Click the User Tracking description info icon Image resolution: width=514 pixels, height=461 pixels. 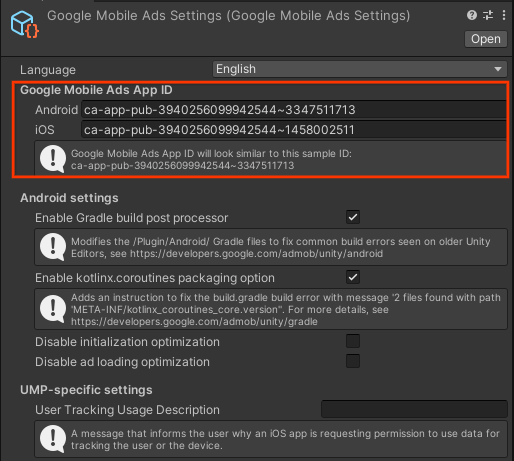pyautogui.click(x=53, y=439)
